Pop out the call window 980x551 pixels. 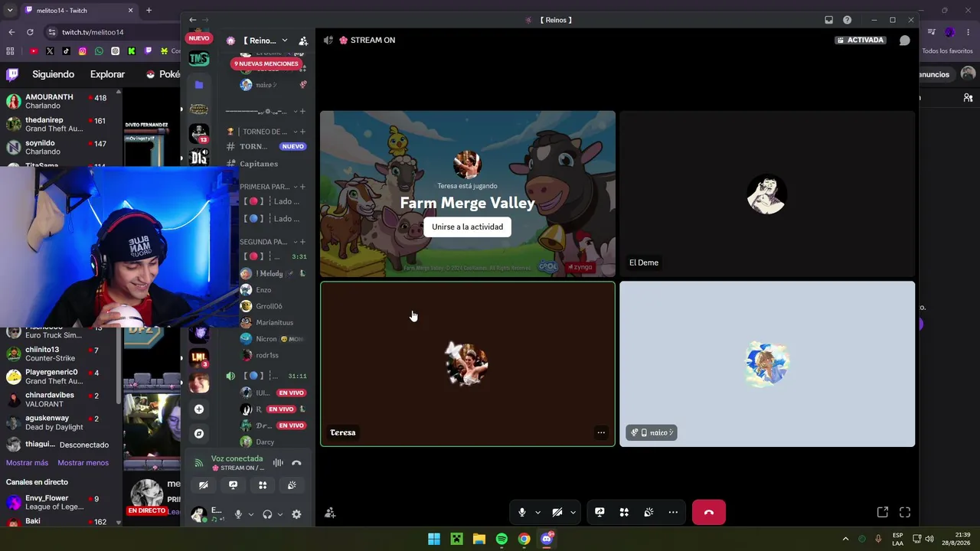tap(883, 512)
